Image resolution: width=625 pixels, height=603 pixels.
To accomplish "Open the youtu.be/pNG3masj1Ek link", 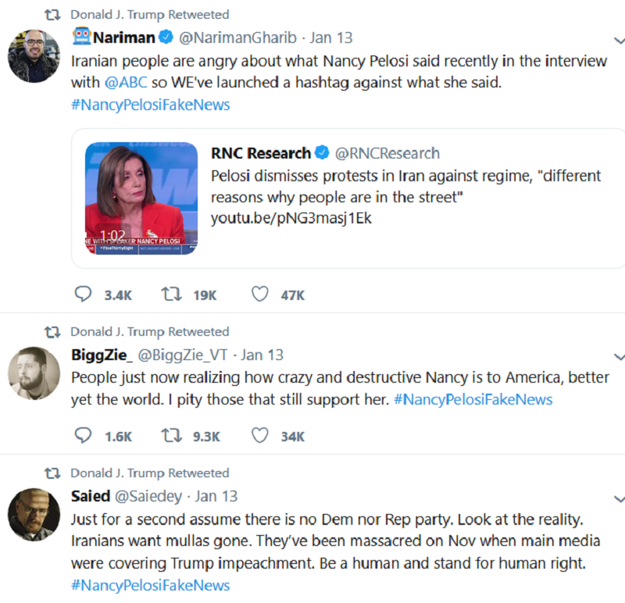I will (278, 218).
